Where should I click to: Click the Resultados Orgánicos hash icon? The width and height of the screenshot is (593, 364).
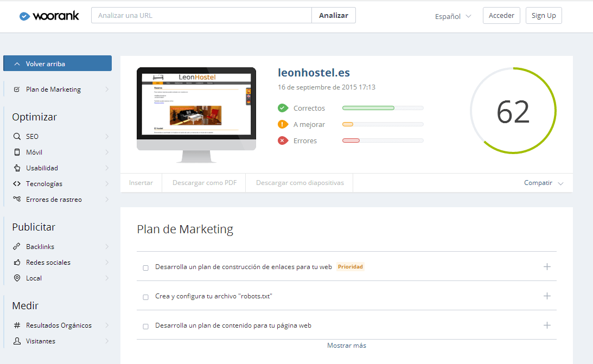point(17,325)
